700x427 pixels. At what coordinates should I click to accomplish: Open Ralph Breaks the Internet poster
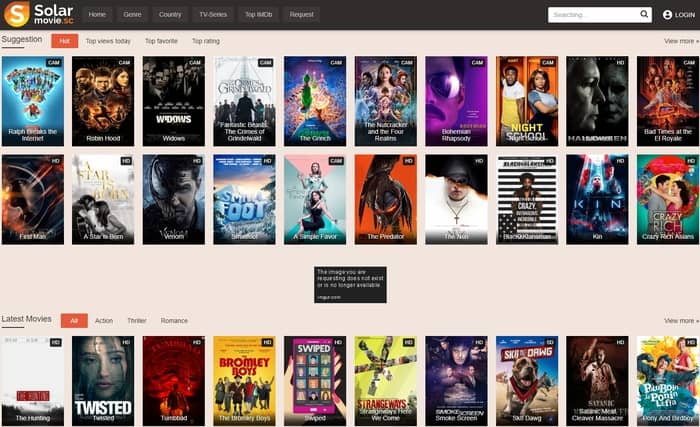tap(33, 101)
